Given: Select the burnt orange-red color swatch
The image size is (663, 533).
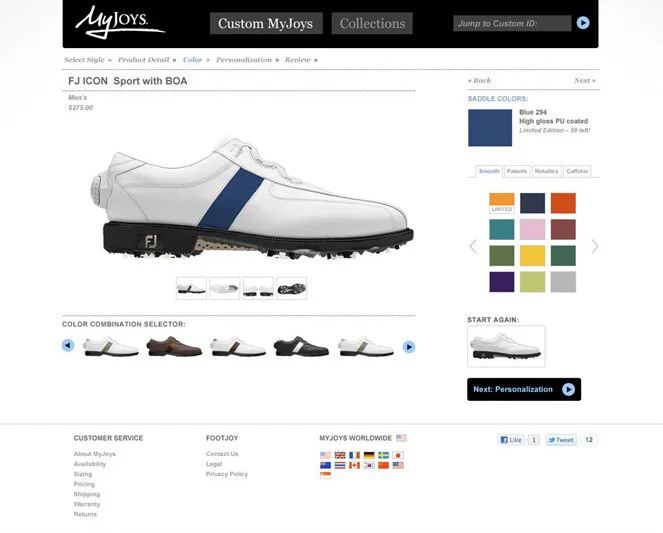Looking at the screenshot, I should click(x=563, y=203).
